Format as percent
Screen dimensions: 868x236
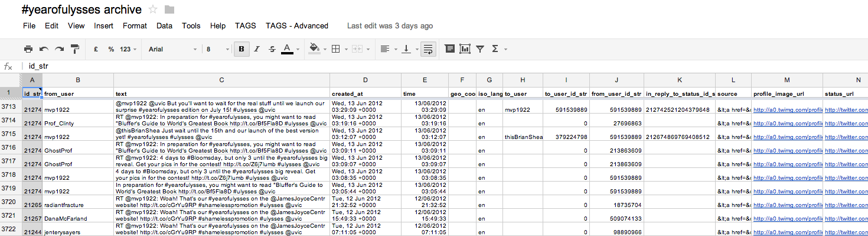pos(110,49)
